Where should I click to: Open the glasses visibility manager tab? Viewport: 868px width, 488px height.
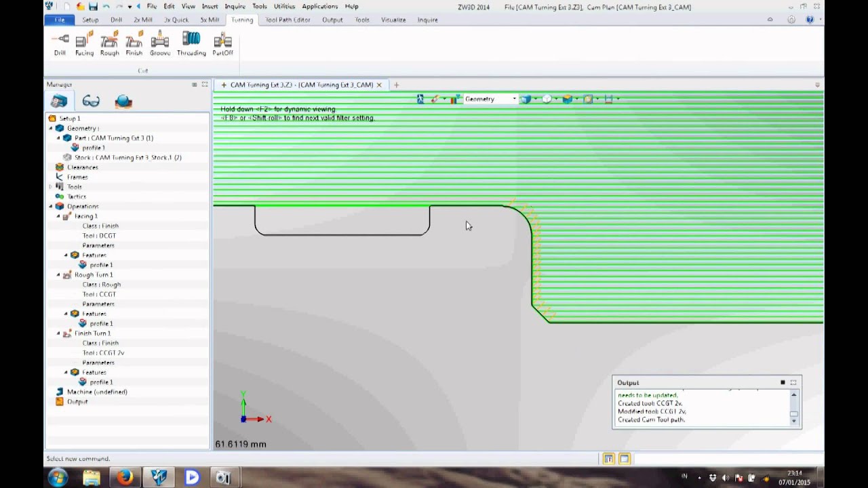click(91, 102)
